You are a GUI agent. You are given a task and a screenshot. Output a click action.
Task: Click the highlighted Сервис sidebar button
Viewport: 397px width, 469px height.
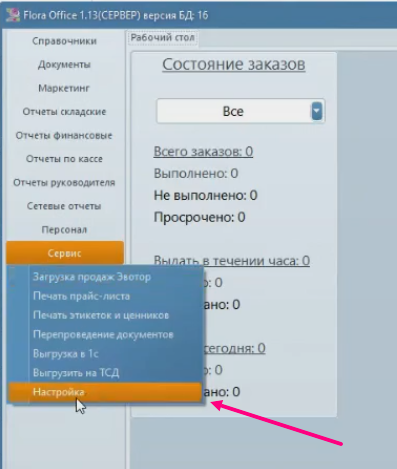[x=65, y=253]
